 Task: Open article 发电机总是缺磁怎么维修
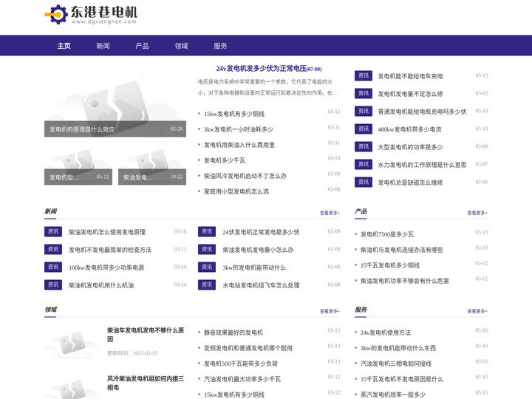(x=410, y=183)
